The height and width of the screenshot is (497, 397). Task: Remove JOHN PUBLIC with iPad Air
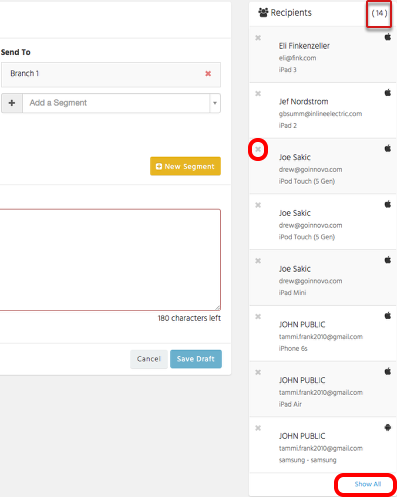pos(258,372)
